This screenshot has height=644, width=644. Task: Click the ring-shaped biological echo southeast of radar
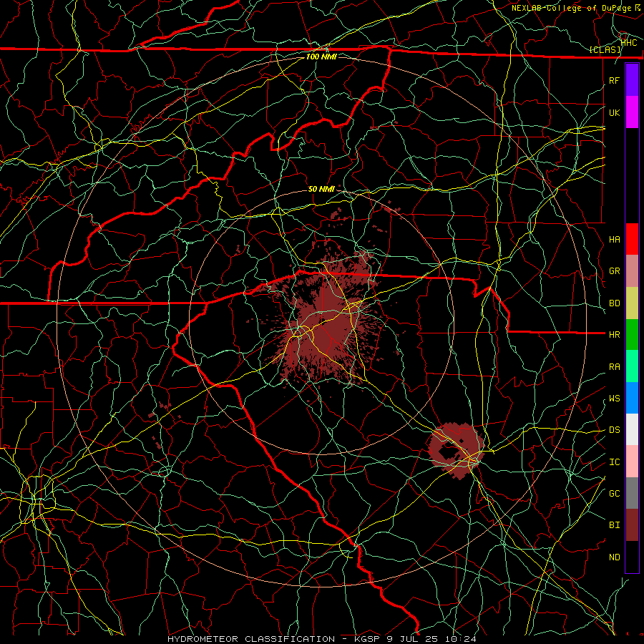point(456,450)
